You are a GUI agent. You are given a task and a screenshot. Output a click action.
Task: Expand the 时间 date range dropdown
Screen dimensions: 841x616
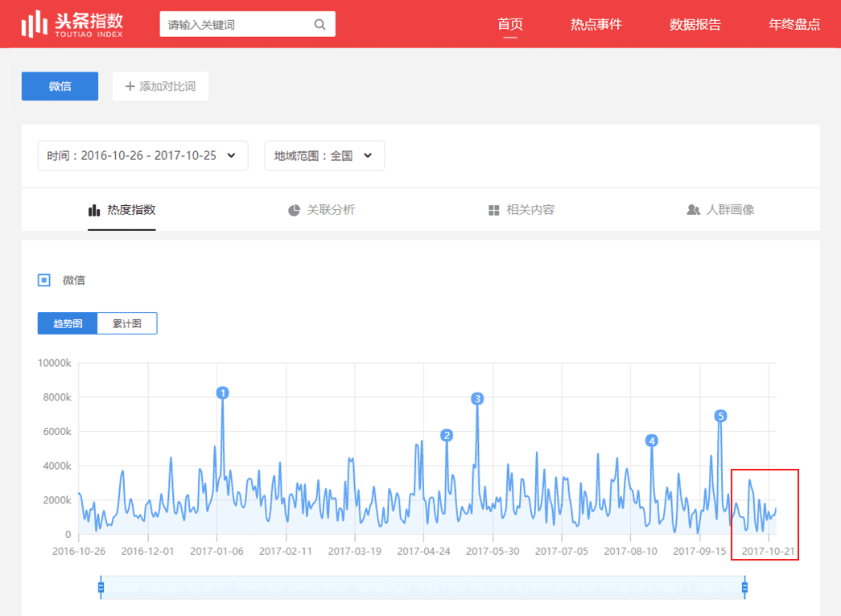(x=142, y=156)
